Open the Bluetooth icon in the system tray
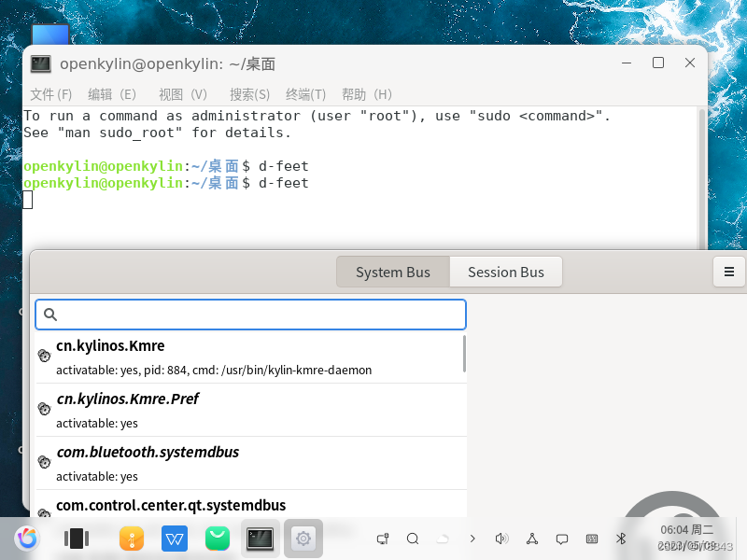 pos(621,539)
